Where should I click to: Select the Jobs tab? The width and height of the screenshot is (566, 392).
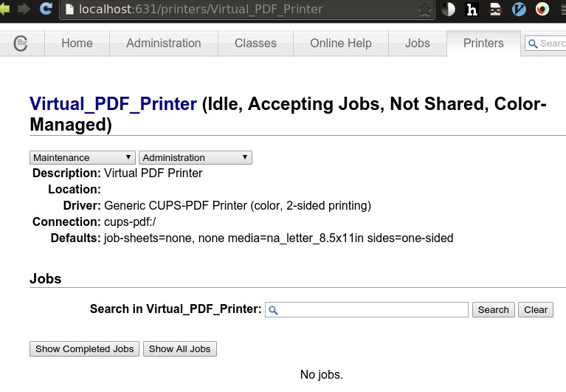click(417, 44)
